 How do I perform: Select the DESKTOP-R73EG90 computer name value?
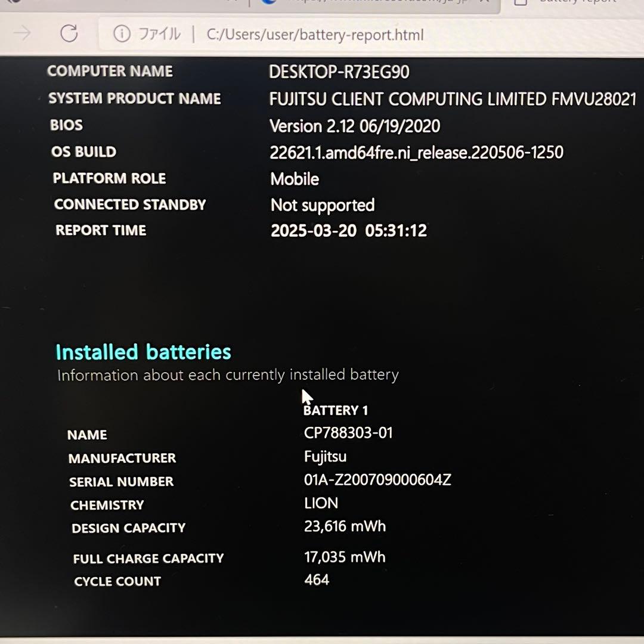point(339,72)
